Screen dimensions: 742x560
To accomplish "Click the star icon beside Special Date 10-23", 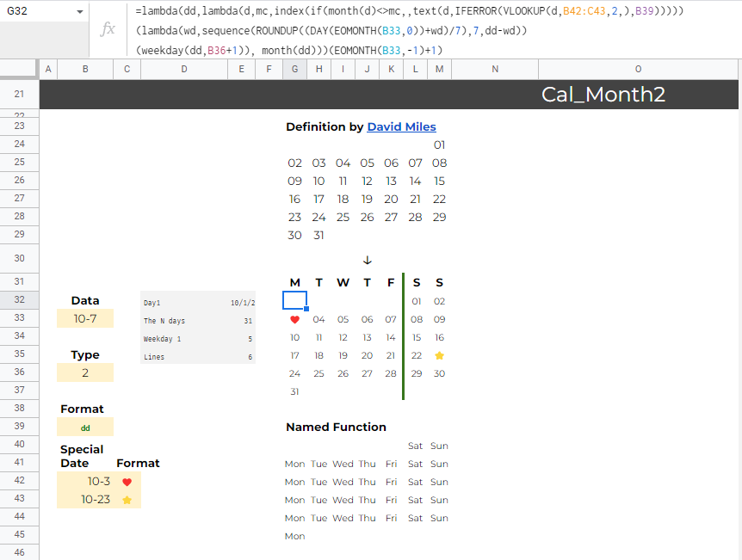I will pos(126,500).
